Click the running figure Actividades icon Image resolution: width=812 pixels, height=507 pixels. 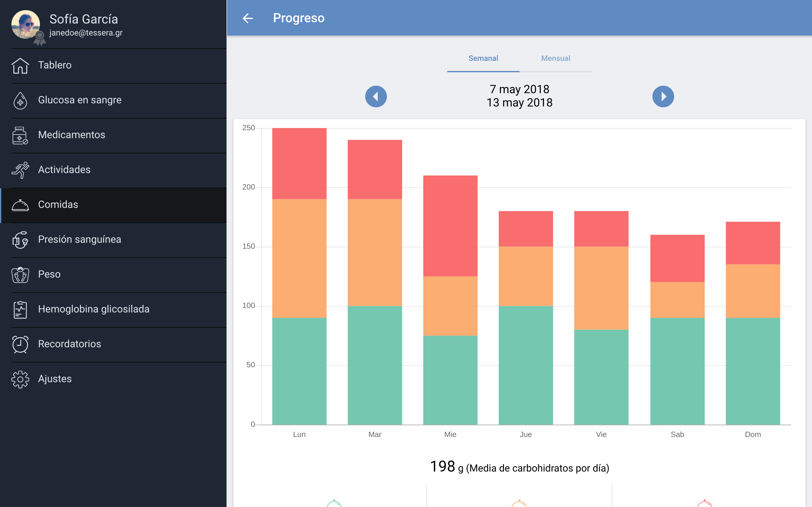(20, 170)
